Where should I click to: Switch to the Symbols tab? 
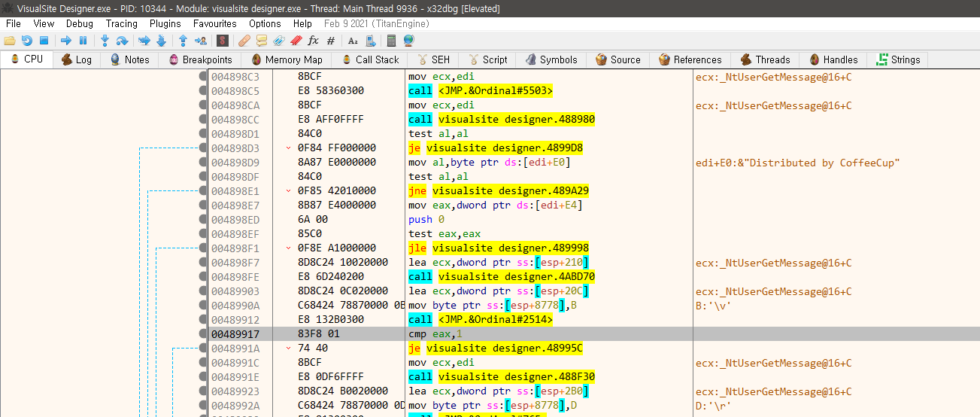(551, 59)
